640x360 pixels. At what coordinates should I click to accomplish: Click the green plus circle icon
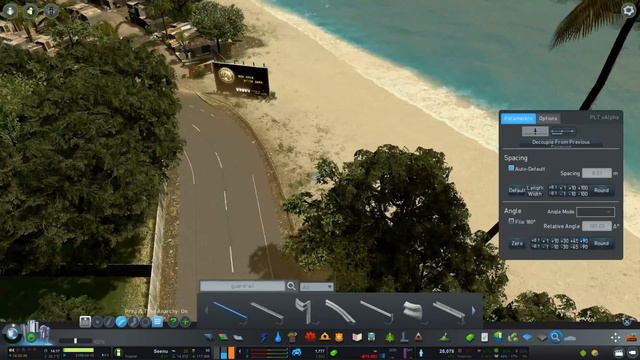(185, 322)
